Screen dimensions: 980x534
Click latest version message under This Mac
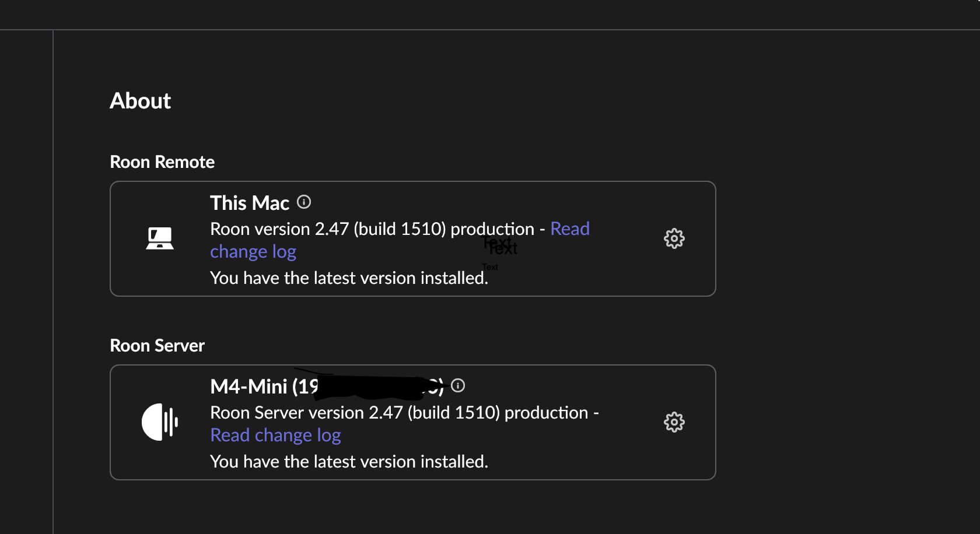pyautogui.click(x=349, y=278)
